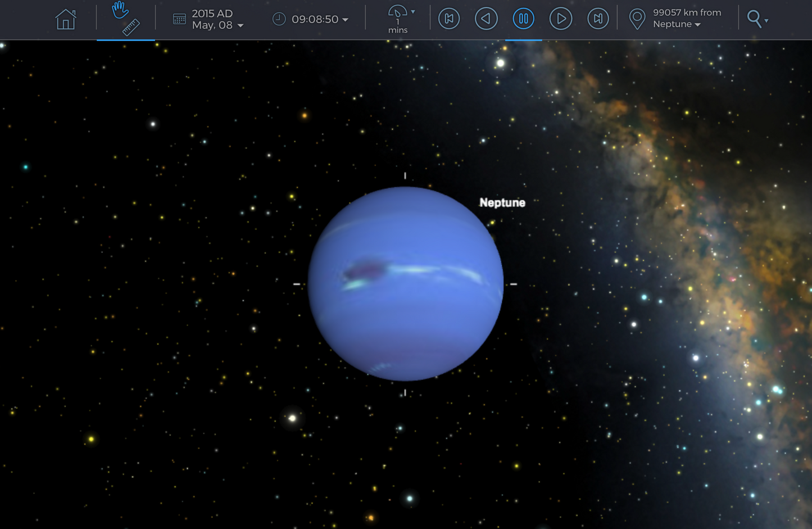Jump to the start of the time sequence
The height and width of the screenshot is (529, 812).
click(x=449, y=19)
